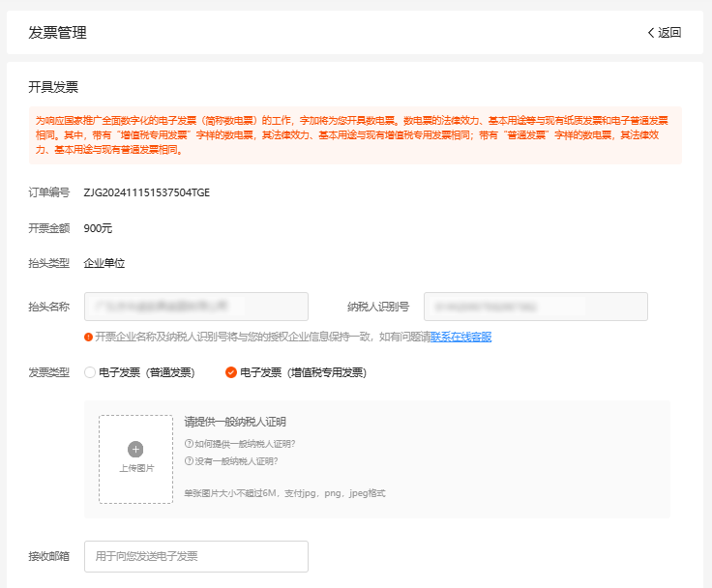This screenshot has height=588, width=712.
Task: Click question mark icon beside 没有一般纳税人证明
Action: tap(189, 460)
